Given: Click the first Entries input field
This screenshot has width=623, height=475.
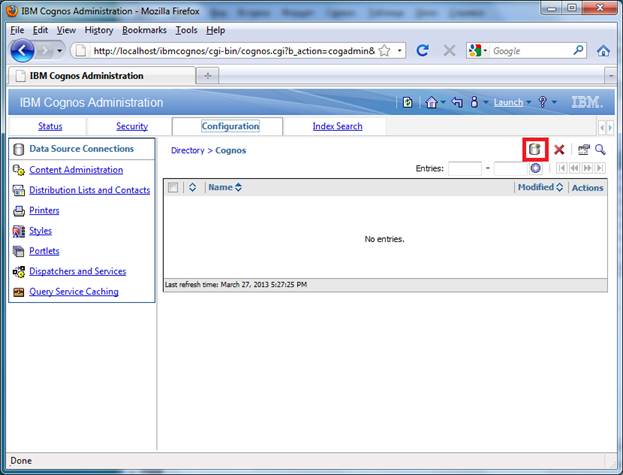Looking at the screenshot, I should [x=464, y=168].
